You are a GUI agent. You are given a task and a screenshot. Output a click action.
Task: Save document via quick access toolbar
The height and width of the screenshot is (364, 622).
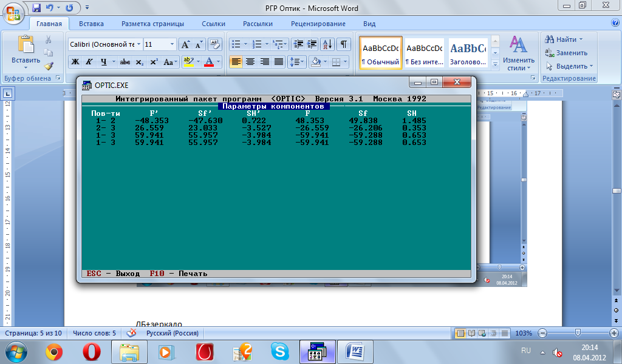[x=36, y=7]
